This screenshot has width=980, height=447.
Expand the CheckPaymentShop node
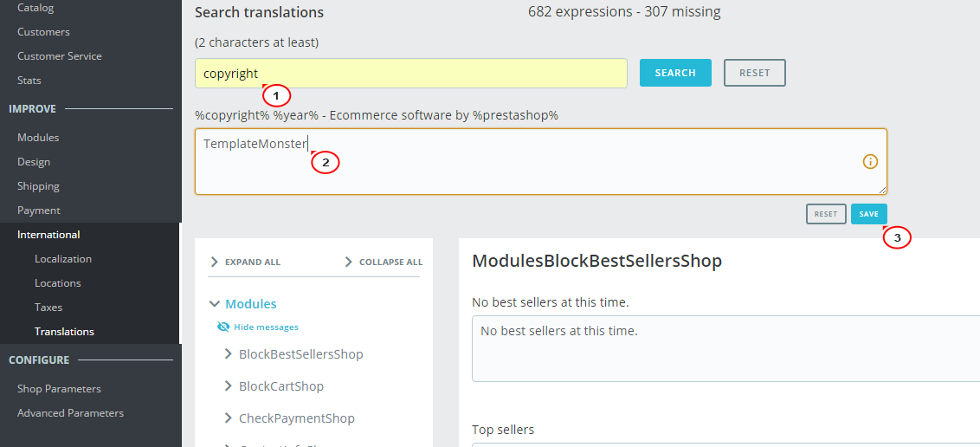(x=229, y=418)
